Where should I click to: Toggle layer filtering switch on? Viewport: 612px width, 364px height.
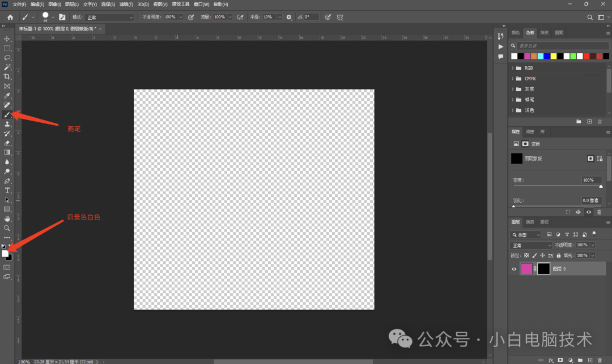(594, 234)
